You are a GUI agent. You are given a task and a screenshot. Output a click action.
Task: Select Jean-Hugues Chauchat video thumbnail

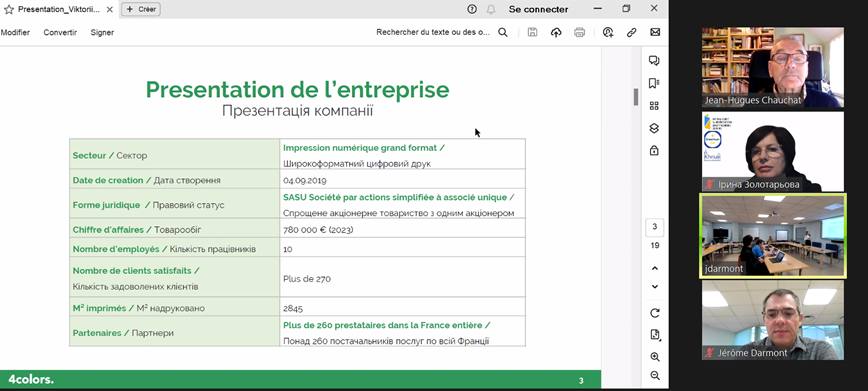[773, 68]
